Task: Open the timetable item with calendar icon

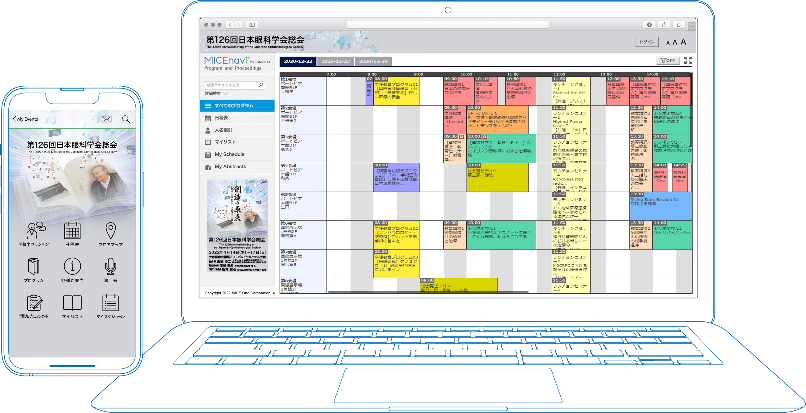Action: point(237,118)
